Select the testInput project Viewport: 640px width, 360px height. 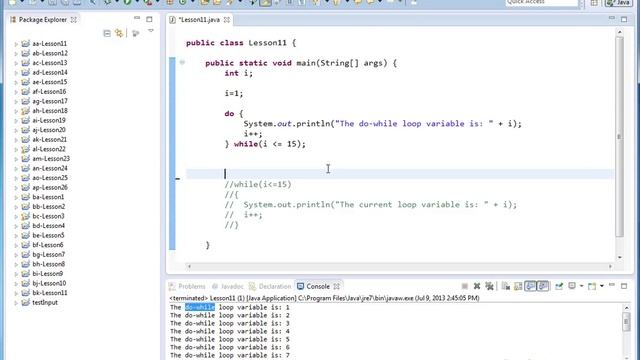click(x=44, y=302)
